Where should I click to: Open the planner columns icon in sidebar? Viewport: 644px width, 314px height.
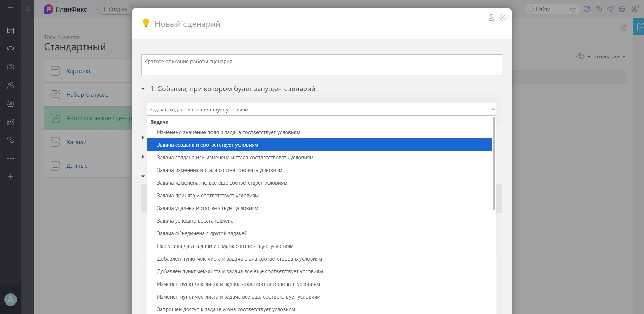[11, 31]
